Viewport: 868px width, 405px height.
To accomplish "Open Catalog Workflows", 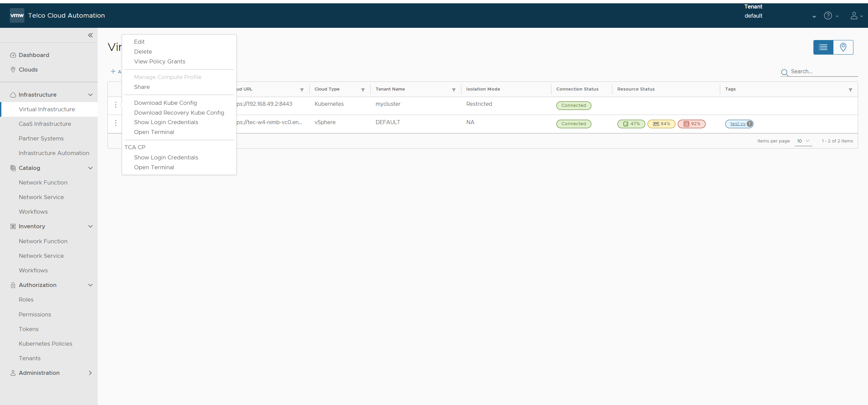I will (33, 212).
